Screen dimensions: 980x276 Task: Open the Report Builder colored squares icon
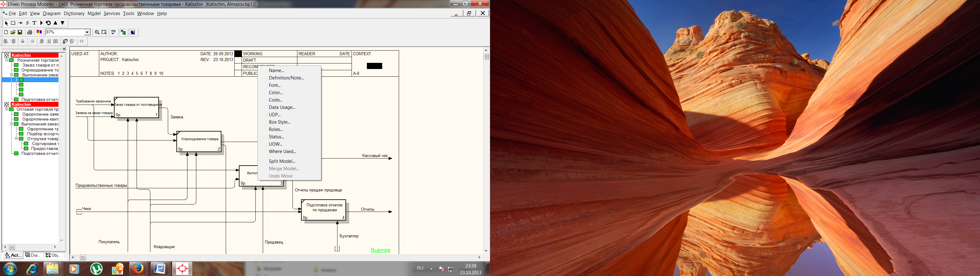(39, 33)
